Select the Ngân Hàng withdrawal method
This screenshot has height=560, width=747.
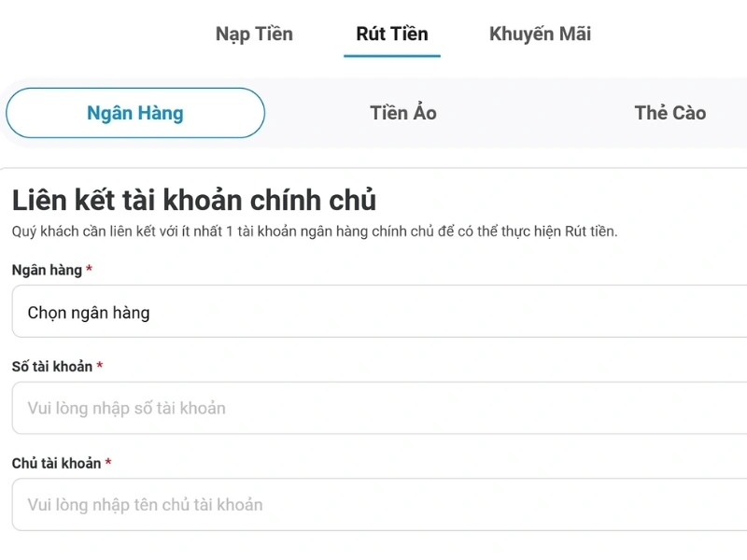coord(134,112)
